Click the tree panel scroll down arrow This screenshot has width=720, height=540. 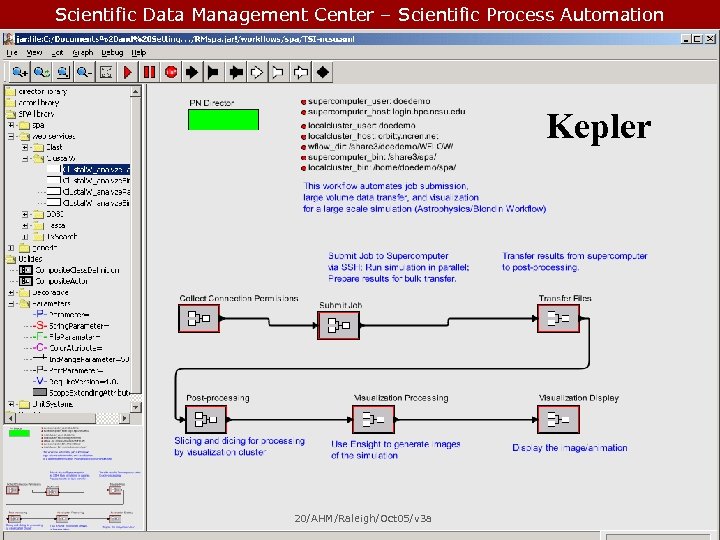[135, 407]
